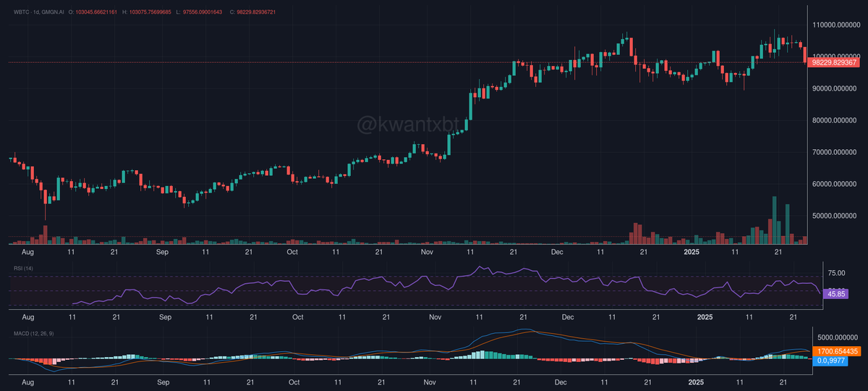This screenshot has height=391, width=868.
Task: Click Sep on the MACD time axis
Action: [x=163, y=382]
